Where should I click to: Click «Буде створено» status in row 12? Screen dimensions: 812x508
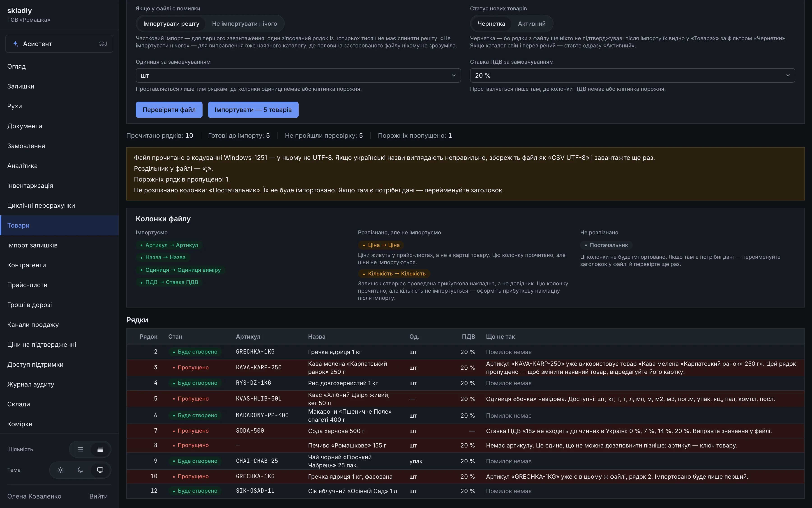(195, 491)
